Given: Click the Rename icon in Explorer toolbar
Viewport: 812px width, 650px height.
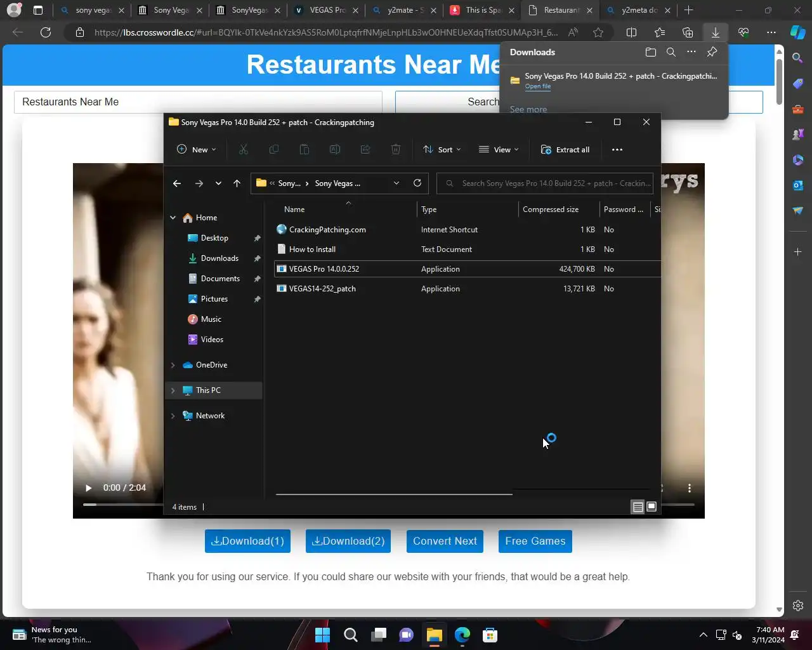Looking at the screenshot, I should tap(335, 150).
